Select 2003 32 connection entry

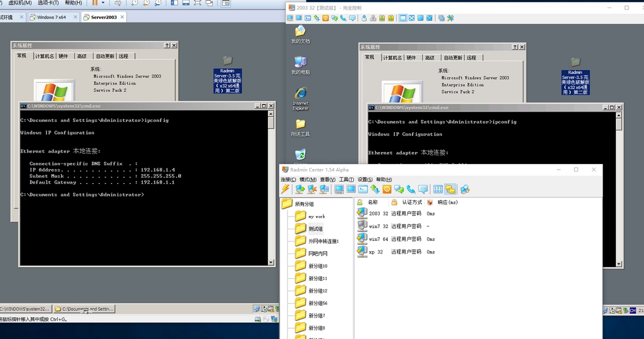coord(395,214)
